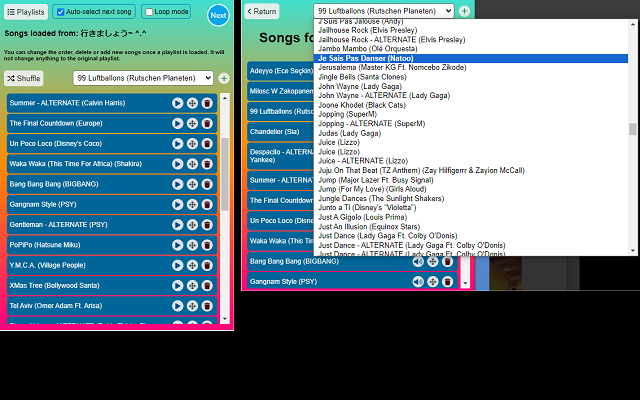The width and height of the screenshot is (640, 400).
Task: Play PoPiPo (Hatsune Miku)
Action: [178, 245]
